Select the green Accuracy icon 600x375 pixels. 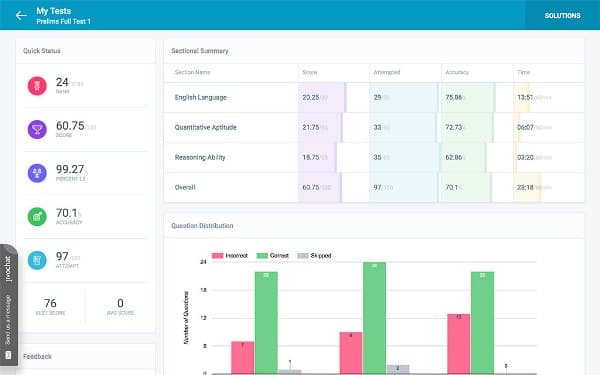[37, 217]
